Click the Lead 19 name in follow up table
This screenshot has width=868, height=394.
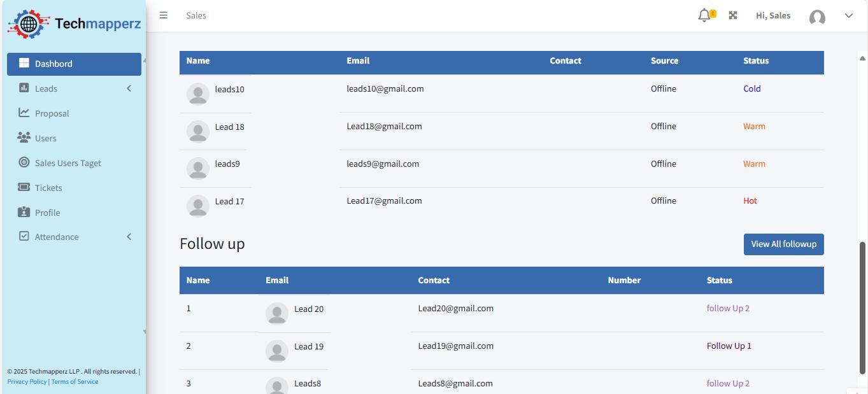[x=309, y=346]
